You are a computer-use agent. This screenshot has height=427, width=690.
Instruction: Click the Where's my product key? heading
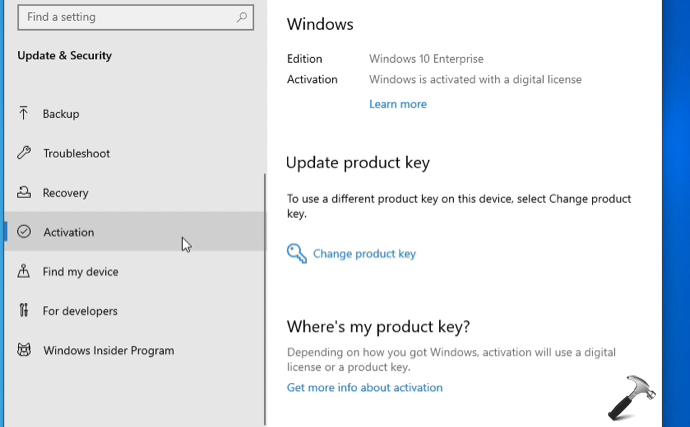coord(378,327)
